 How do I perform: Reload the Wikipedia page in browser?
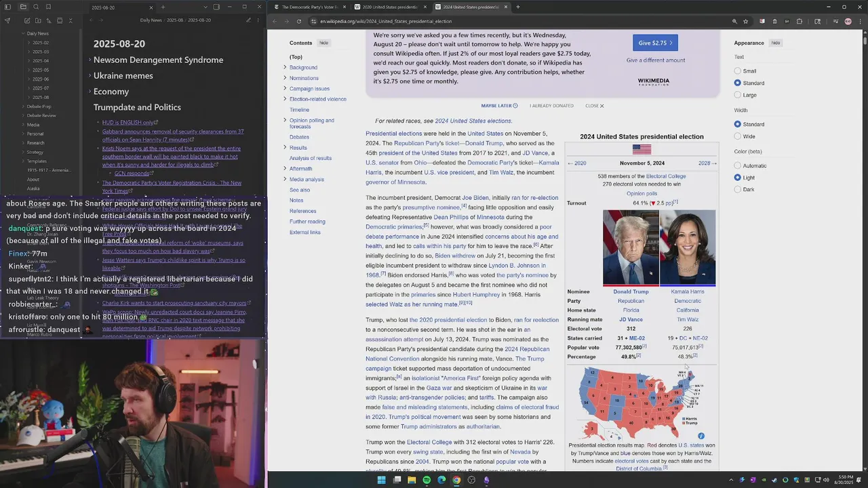(x=299, y=21)
